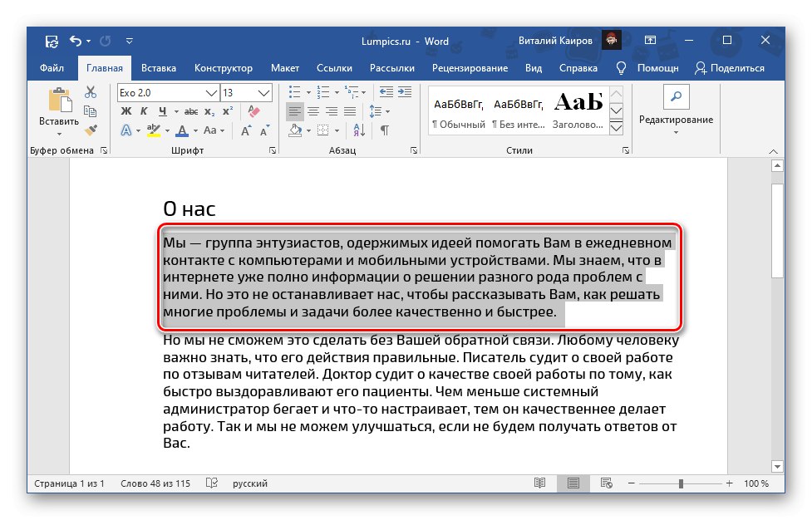Image resolution: width=812 pixels, height=520 pixels.
Task: Expand the font color options
Action: point(194,131)
